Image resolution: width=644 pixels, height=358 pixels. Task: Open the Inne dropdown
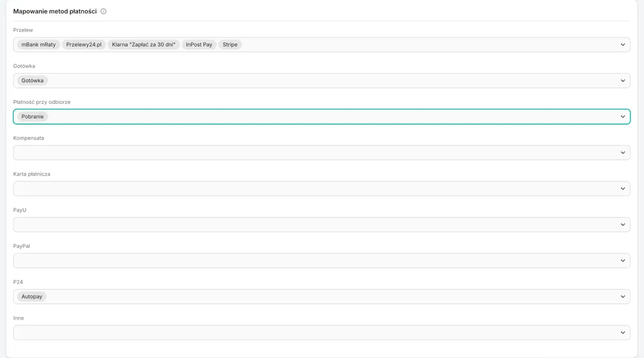[322, 333]
